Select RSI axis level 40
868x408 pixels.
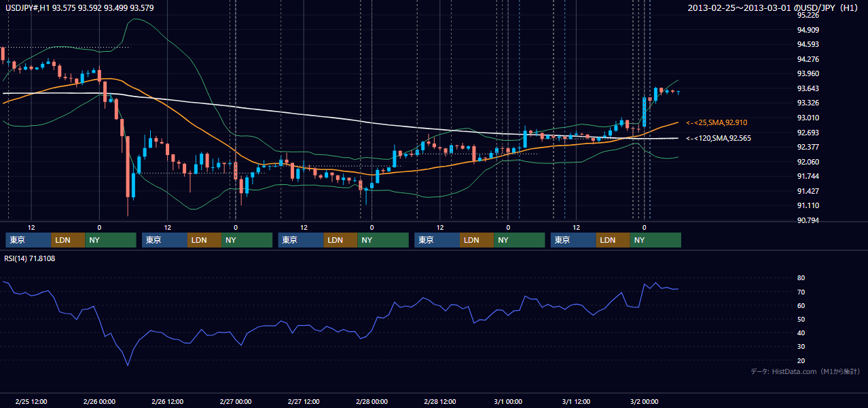click(801, 333)
